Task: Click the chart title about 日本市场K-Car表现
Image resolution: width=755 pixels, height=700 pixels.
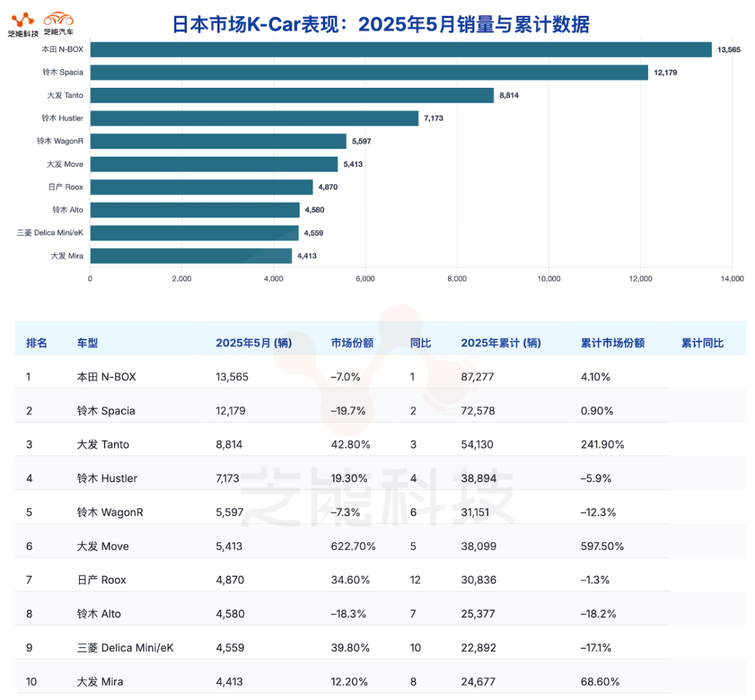Action: point(381,24)
